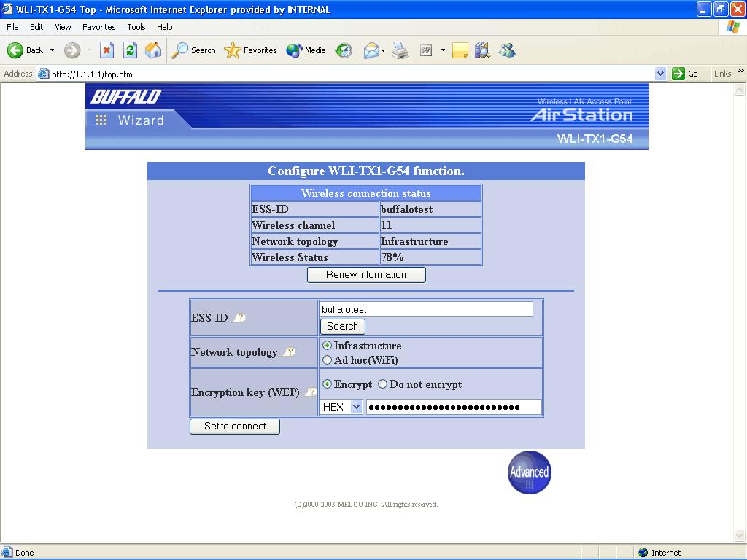Click the Stop page loading icon
The image size is (747, 560).
107,50
